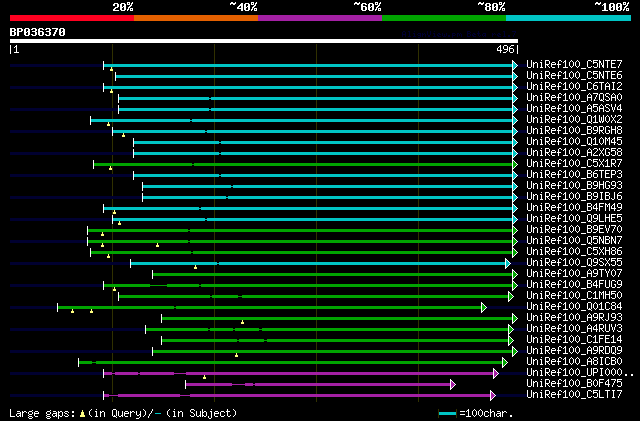Click the cyan arrowhead ending the Q9SX55 alignment
Viewport: 640px width, 421px height.
(x=508, y=263)
